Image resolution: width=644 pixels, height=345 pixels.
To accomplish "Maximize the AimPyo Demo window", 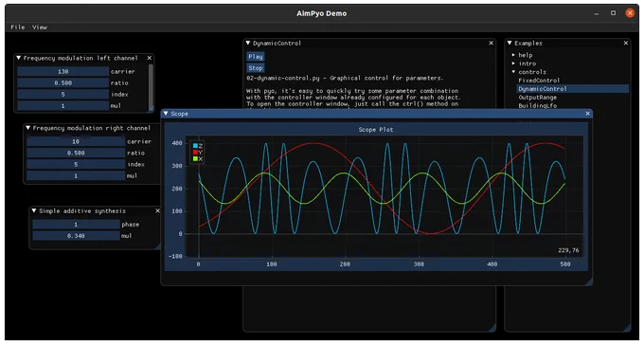I will [x=613, y=13].
